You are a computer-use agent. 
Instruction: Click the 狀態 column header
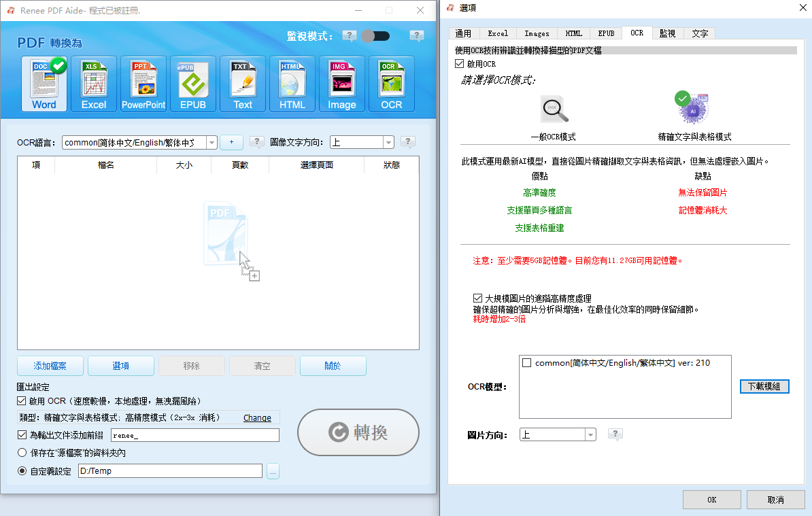(392, 165)
